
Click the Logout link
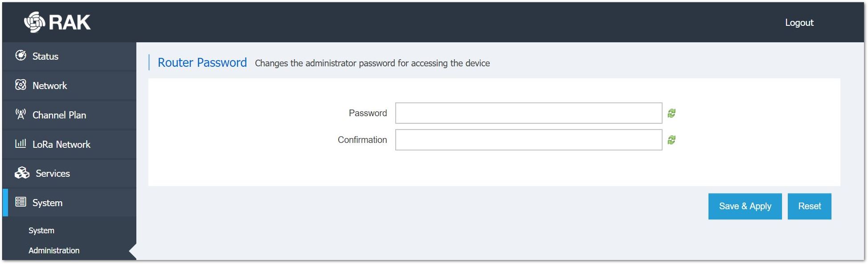pos(799,23)
